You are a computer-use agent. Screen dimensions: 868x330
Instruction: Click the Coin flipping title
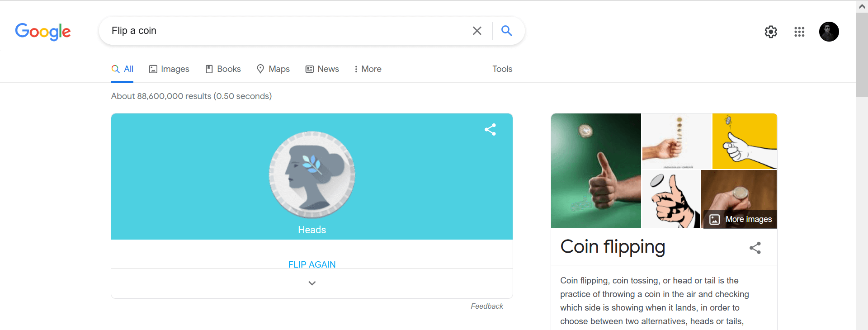(613, 247)
